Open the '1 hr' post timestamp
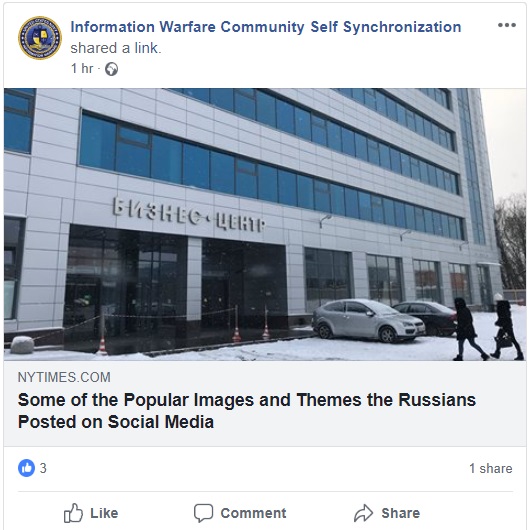Screen dimensions: 530x530 tap(82, 69)
